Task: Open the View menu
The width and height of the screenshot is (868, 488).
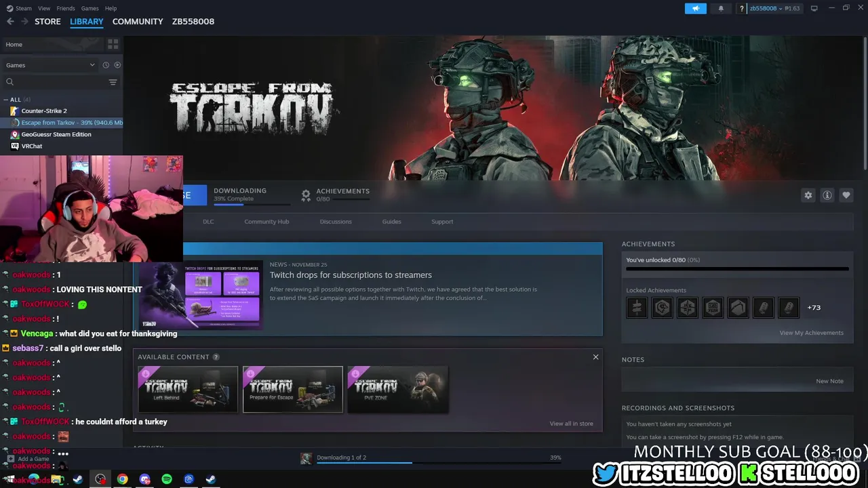Action: pos(44,8)
